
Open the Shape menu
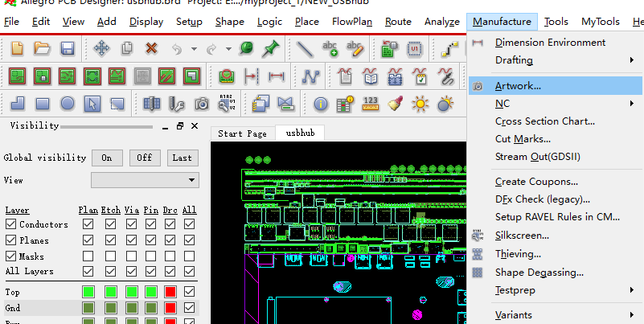click(230, 22)
